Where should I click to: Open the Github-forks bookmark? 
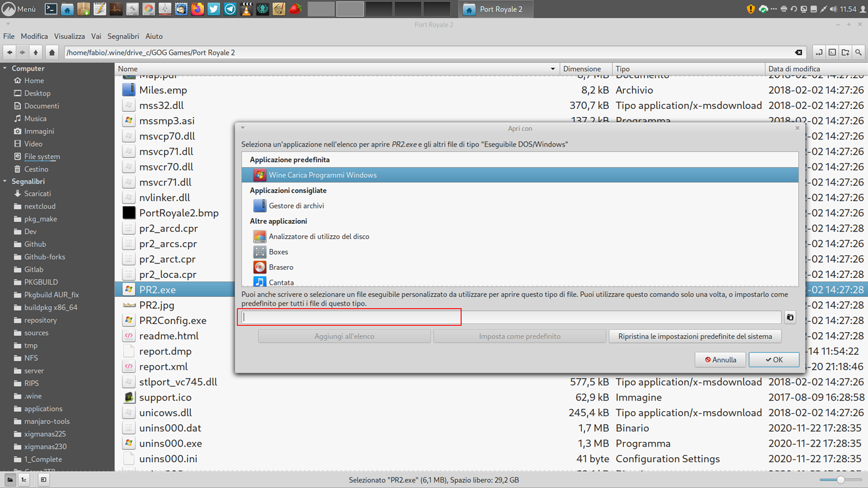(x=44, y=257)
